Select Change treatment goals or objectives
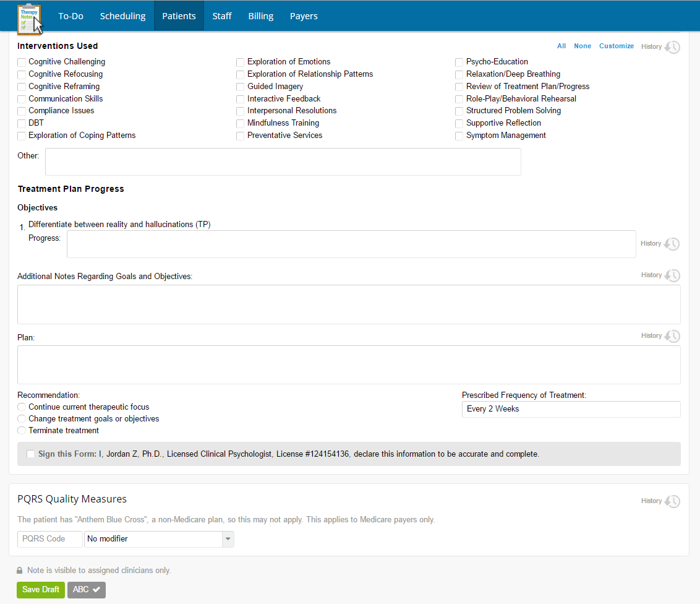 coord(22,419)
